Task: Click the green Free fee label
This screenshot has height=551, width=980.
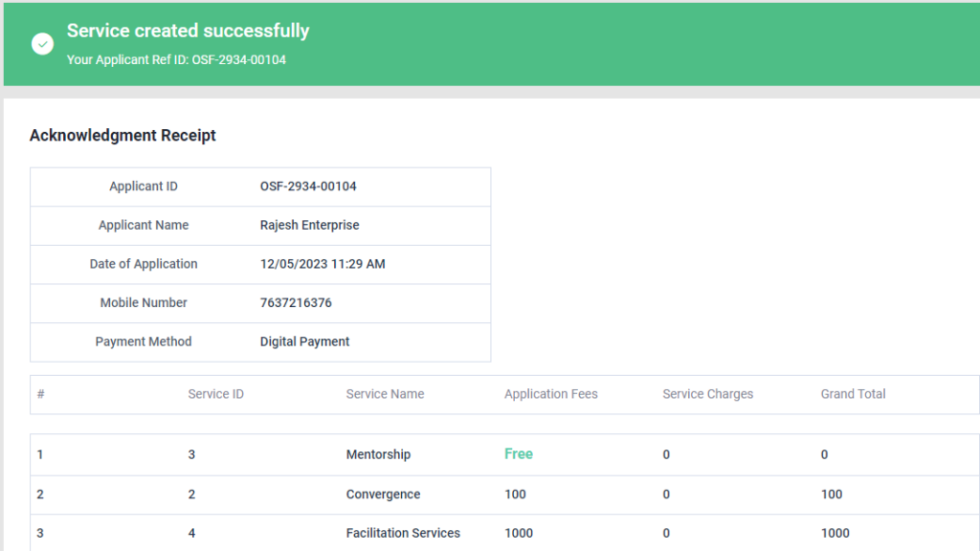Action: tap(518, 454)
